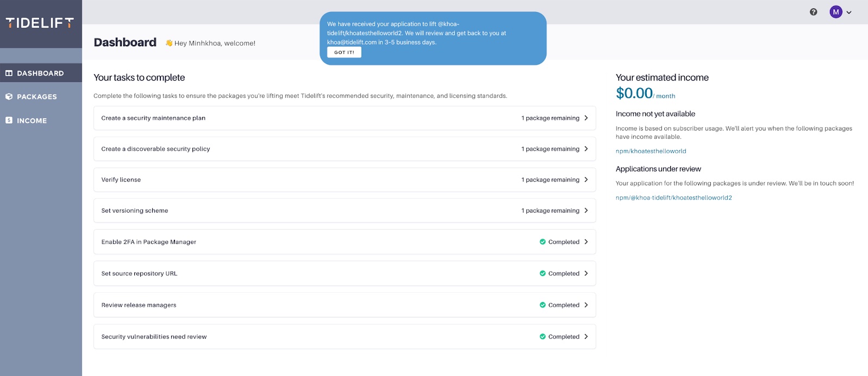Click green check on Set source repository URL
Viewport: 868px width, 376px height.
pos(542,274)
